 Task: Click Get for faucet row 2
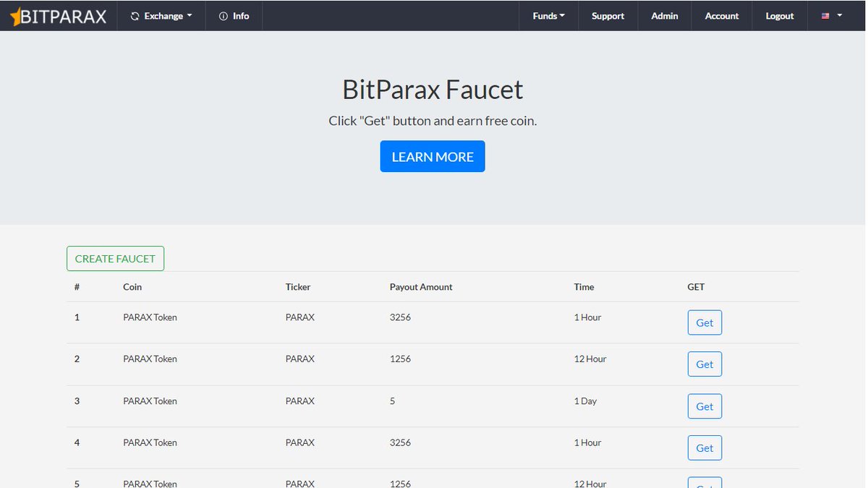tap(705, 364)
